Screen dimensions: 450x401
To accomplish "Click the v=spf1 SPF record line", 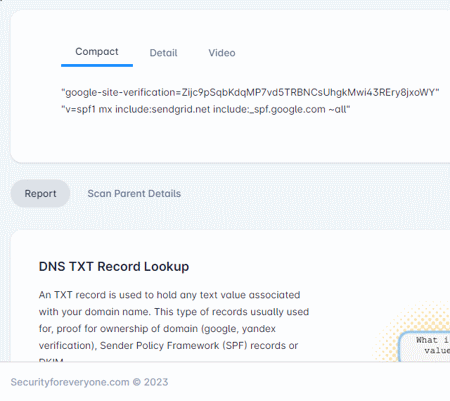I will click(206, 109).
